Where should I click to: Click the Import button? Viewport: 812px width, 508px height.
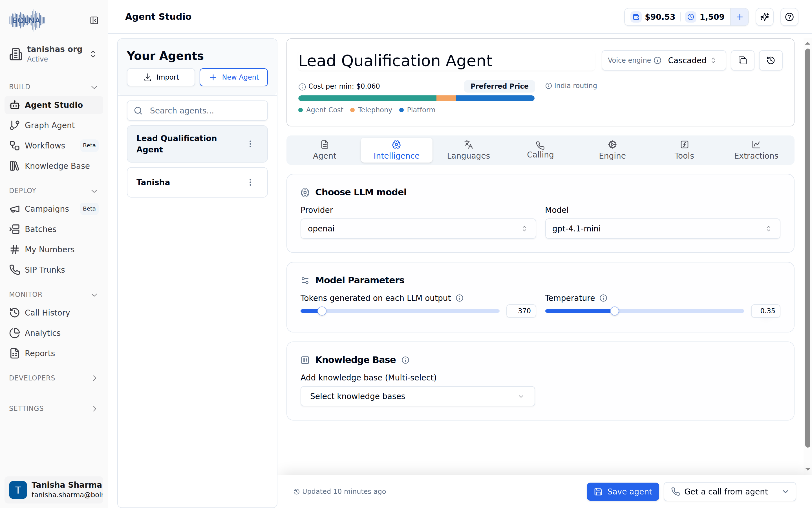coord(161,77)
